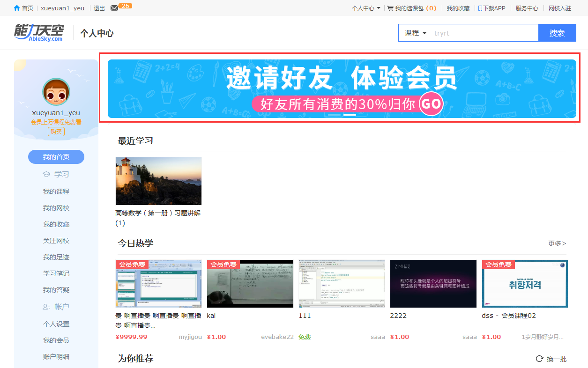The image size is (588, 368).
Task: Click the refresh icon beside 换一批
Action: [x=539, y=359]
